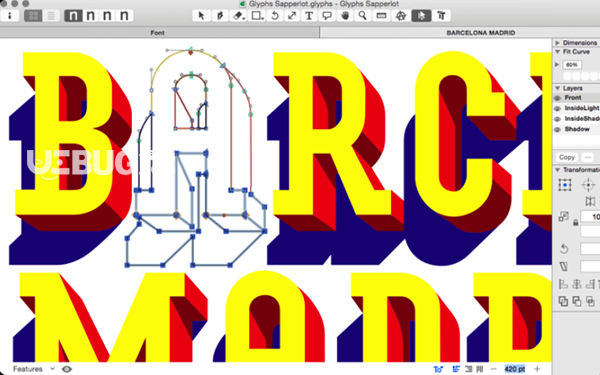
Task: Select the Text tool
Action: point(309,16)
